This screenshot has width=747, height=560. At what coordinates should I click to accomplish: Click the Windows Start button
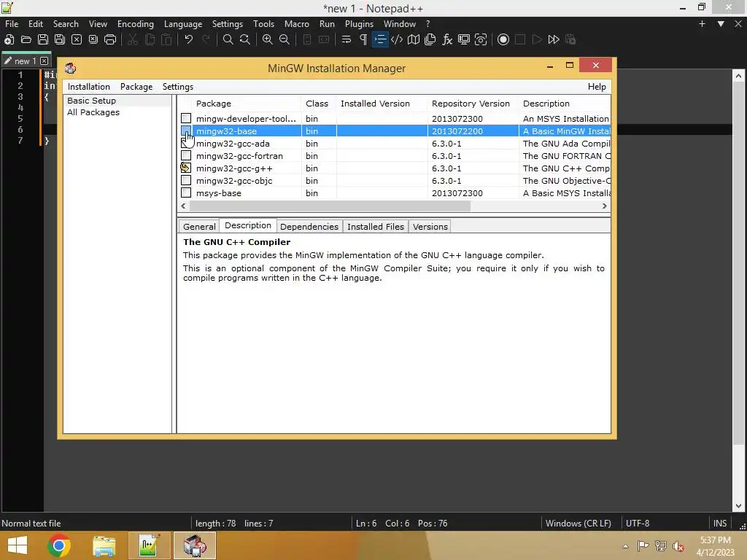click(18, 545)
